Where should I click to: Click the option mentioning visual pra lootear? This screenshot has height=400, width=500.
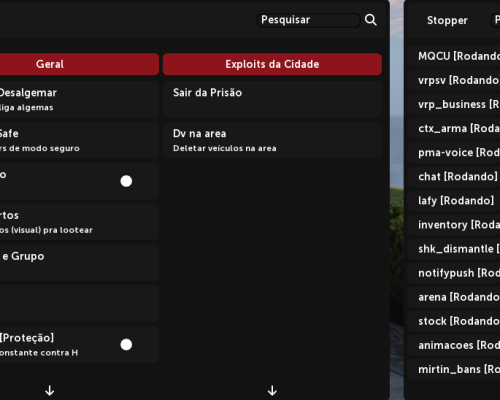point(79,222)
